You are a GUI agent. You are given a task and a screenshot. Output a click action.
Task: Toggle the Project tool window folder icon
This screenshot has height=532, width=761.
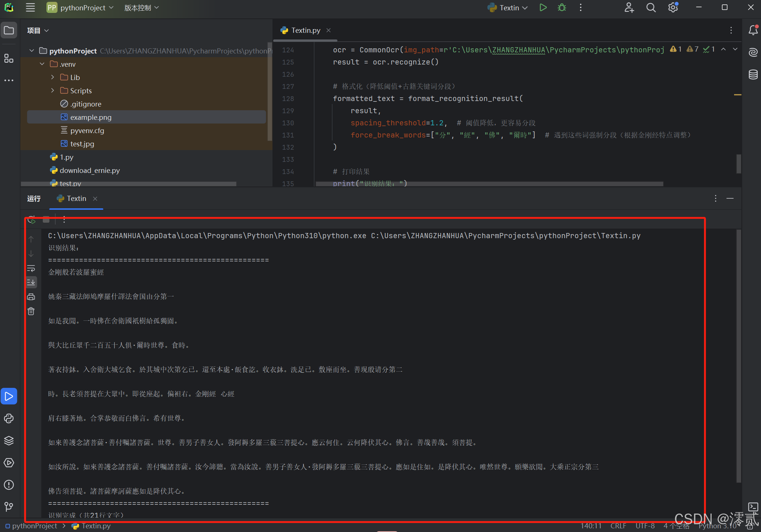9,30
